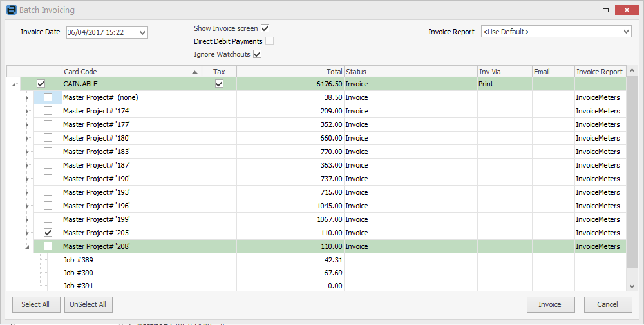The image size is (644, 325).
Task: Click the scroll down arrow of the grid
Action: pyautogui.click(x=632, y=286)
